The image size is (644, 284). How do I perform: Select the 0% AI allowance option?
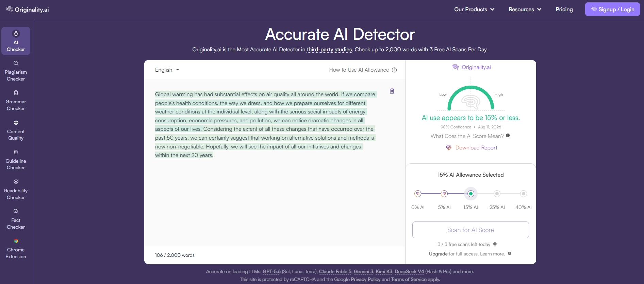coord(418,194)
